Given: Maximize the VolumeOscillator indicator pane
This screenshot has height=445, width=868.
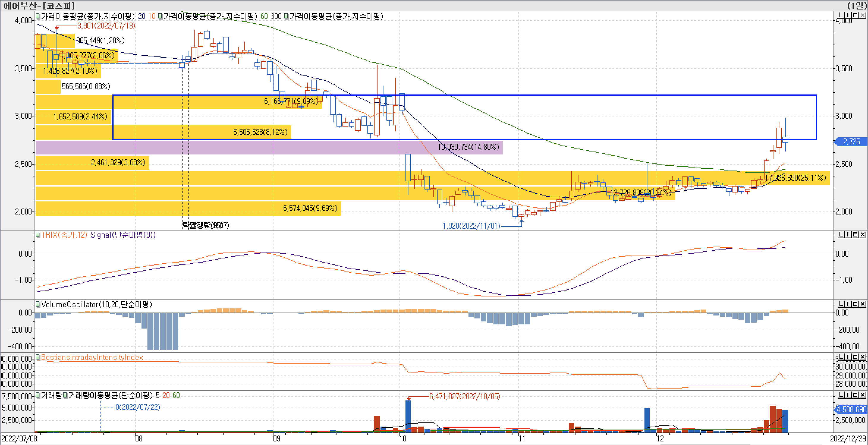Looking at the screenshot, I should click(x=856, y=304).
